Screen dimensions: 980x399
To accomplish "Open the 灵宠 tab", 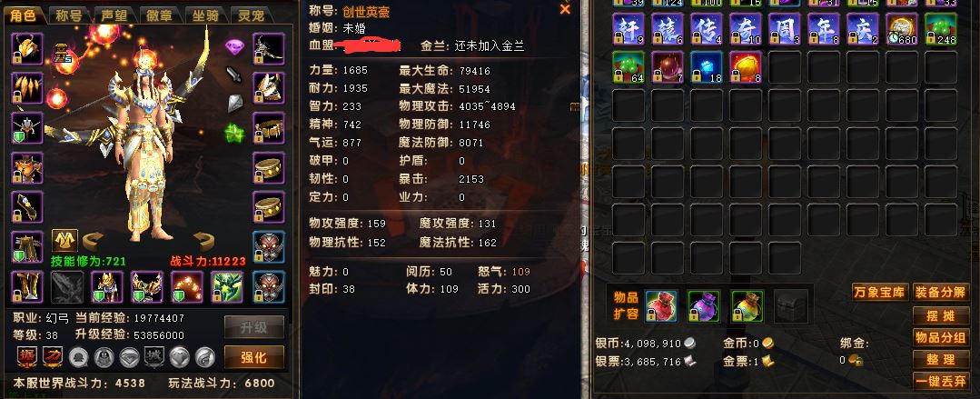I will [x=252, y=15].
